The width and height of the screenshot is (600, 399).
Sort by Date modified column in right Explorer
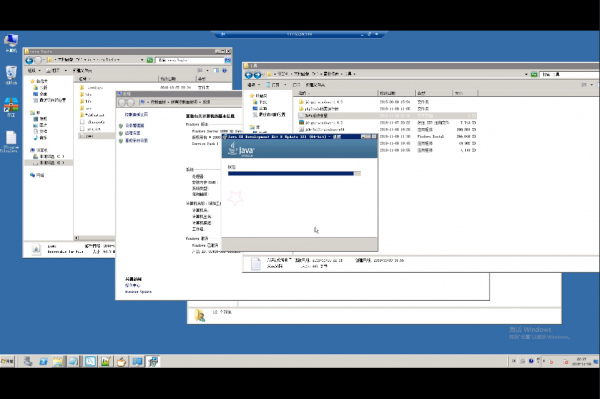(x=397, y=93)
